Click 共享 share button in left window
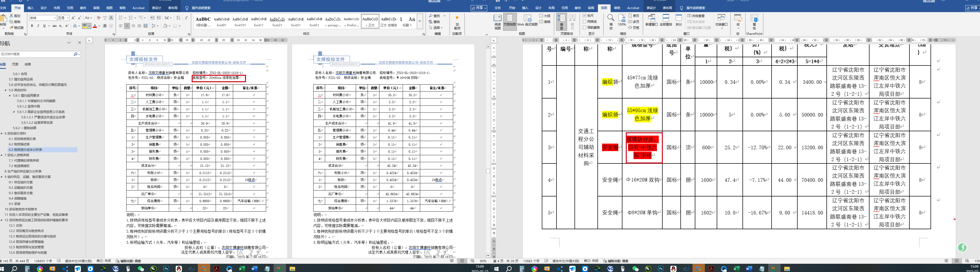The height and width of the screenshot is (272, 980). pyautogui.click(x=479, y=8)
